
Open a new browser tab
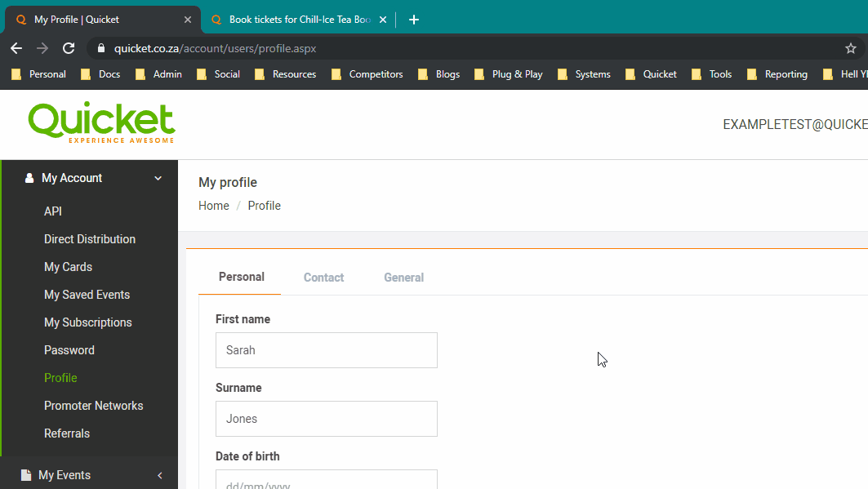413,20
